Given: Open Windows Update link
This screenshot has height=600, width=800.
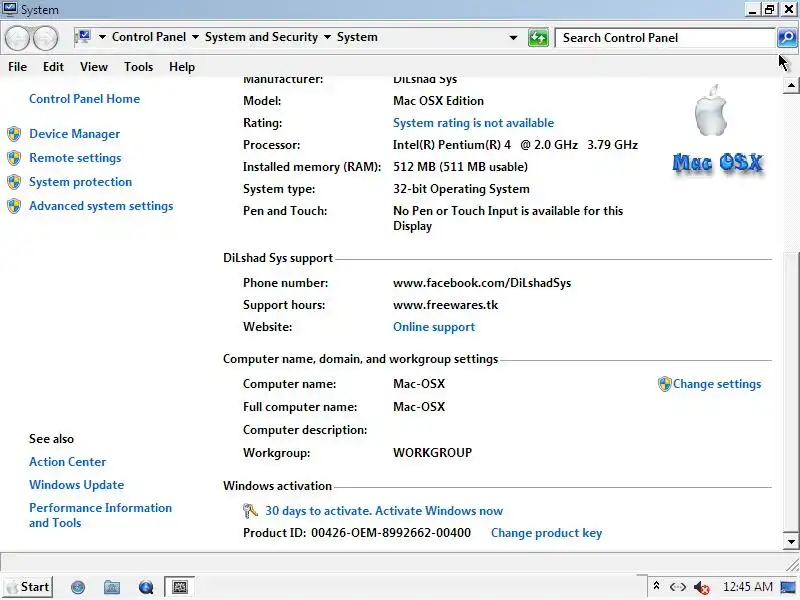Looking at the screenshot, I should pyautogui.click(x=77, y=485).
